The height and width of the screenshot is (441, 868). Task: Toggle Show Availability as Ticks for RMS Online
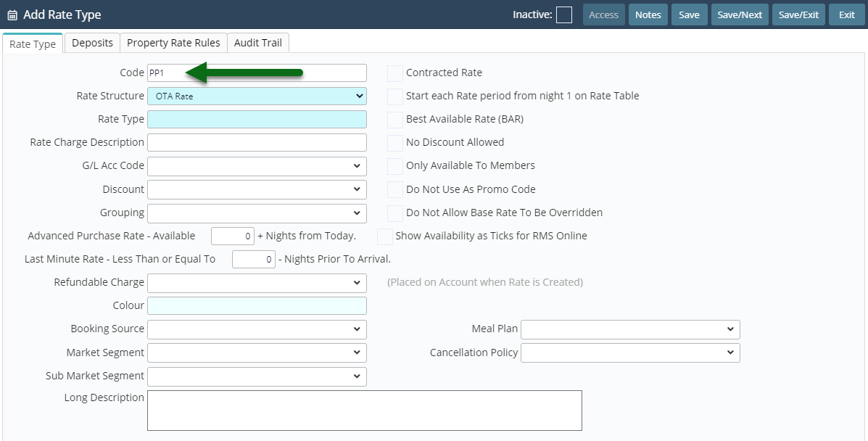(x=385, y=236)
